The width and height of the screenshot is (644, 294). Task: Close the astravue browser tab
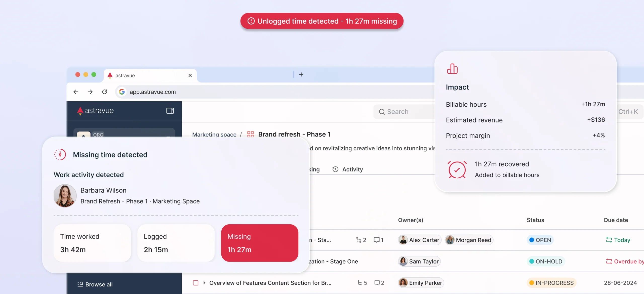pos(190,75)
